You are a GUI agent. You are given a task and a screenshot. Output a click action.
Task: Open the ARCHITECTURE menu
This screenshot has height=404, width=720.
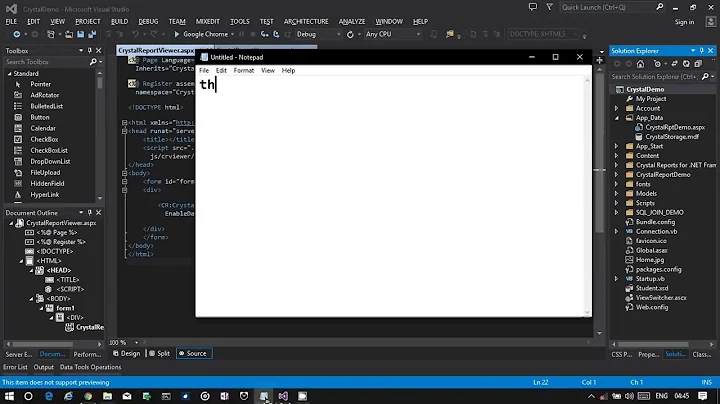click(x=306, y=22)
